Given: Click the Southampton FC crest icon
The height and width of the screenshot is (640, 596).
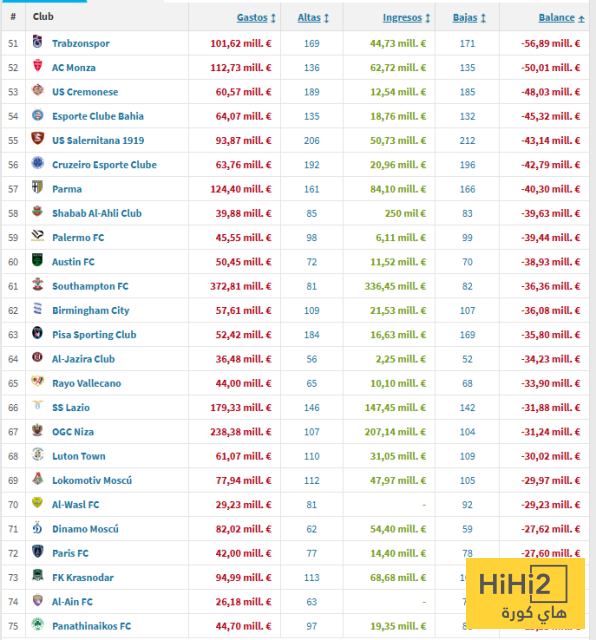Looking at the screenshot, I should point(38,284).
